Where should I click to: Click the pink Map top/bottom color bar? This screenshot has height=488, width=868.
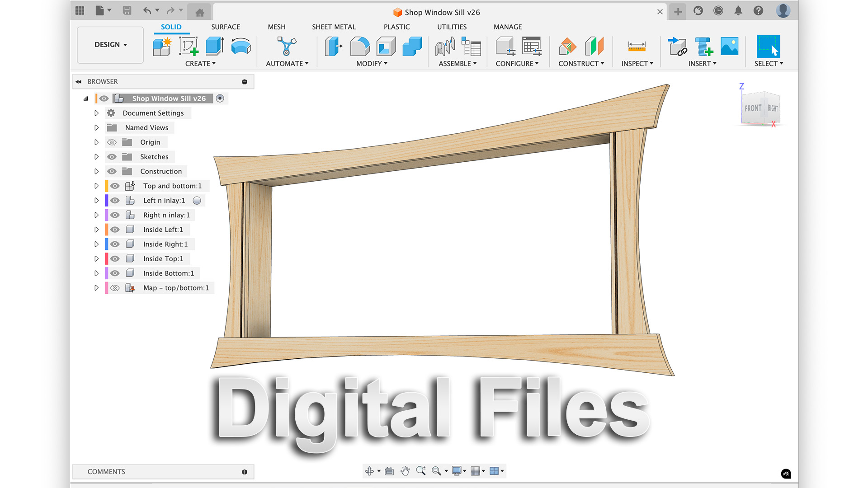pos(107,288)
